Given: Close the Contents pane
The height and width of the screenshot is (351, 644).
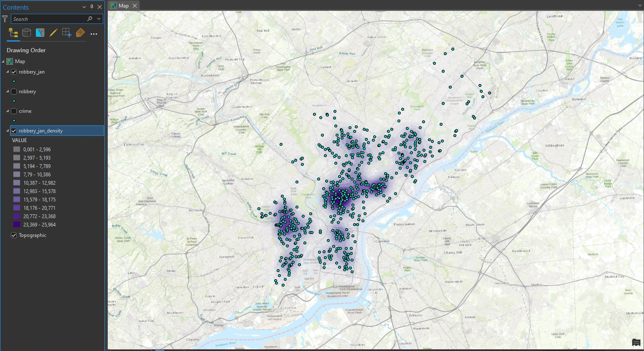Looking at the screenshot, I should pos(99,7).
